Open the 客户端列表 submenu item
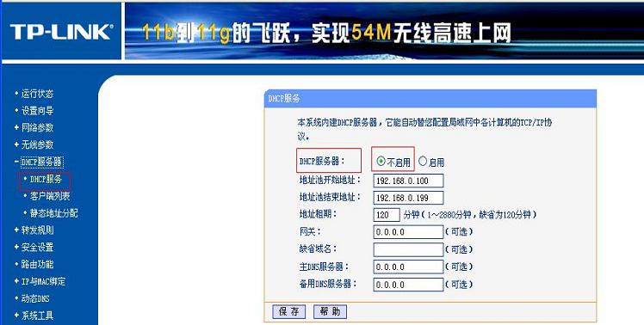 pos(46,196)
